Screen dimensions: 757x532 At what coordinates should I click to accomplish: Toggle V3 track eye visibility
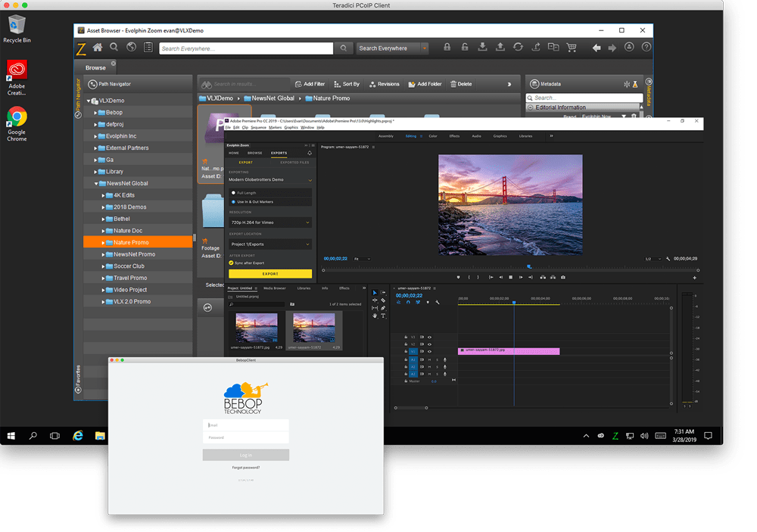(x=429, y=338)
